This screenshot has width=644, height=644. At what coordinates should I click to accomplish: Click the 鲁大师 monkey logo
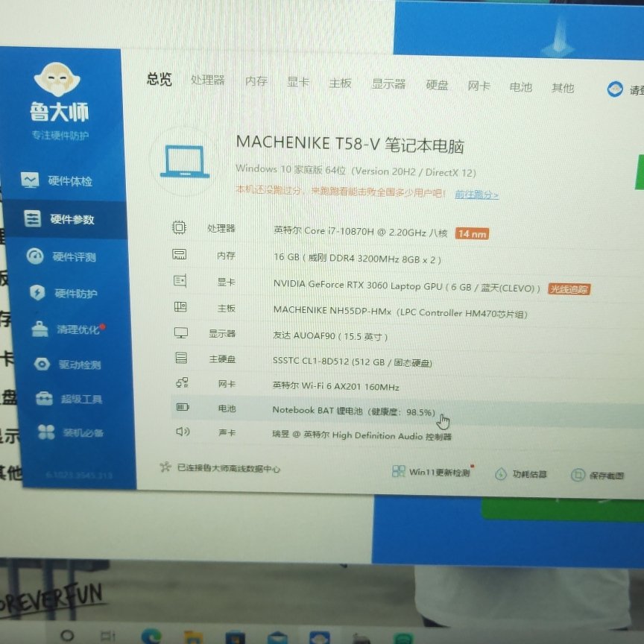pyautogui.click(x=57, y=79)
